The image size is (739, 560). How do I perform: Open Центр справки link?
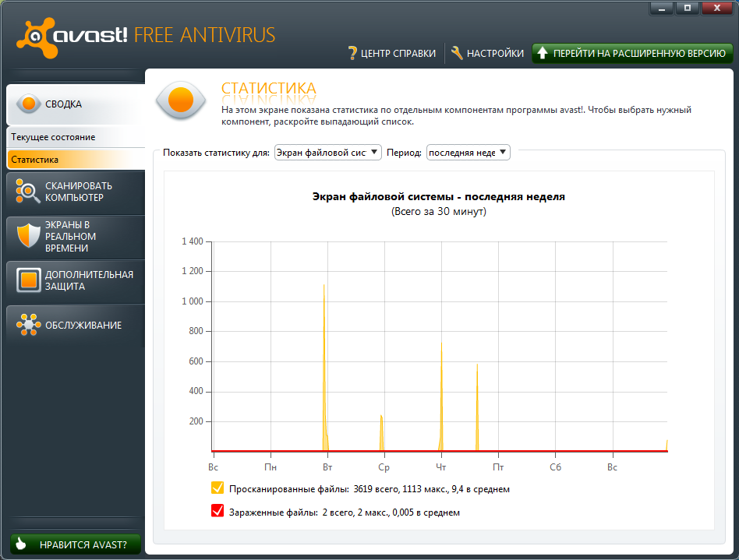point(392,53)
